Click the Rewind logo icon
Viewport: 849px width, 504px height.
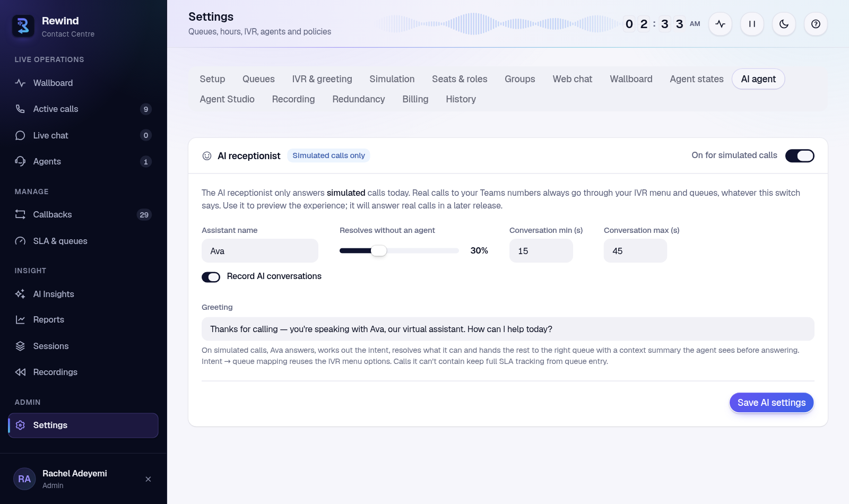23,26
